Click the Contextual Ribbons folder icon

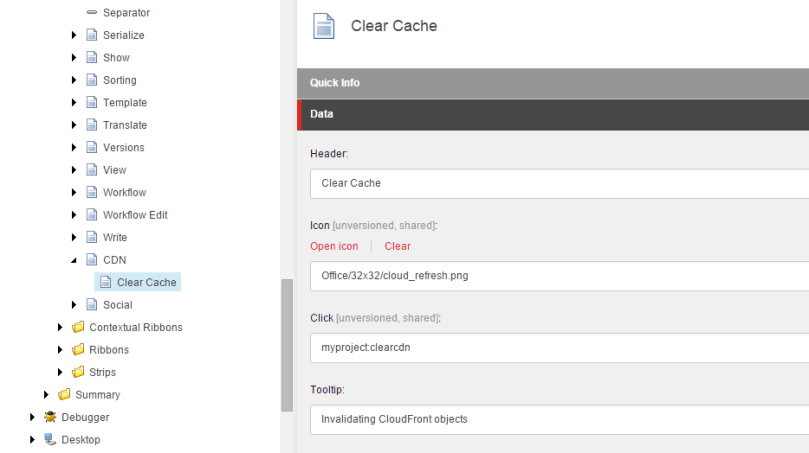pyautogui.click(x=78, y=327)
